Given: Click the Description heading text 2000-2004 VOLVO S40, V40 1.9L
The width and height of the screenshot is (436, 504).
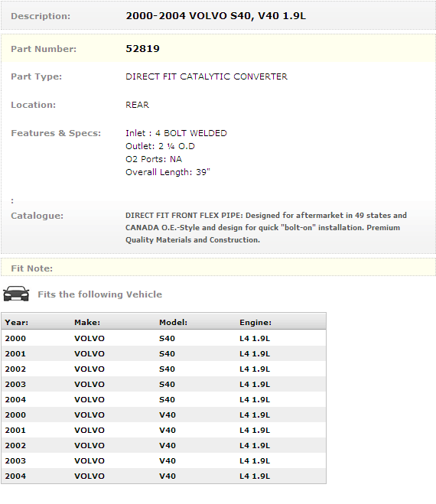Looking at the screenshot, I should (216, 16).
